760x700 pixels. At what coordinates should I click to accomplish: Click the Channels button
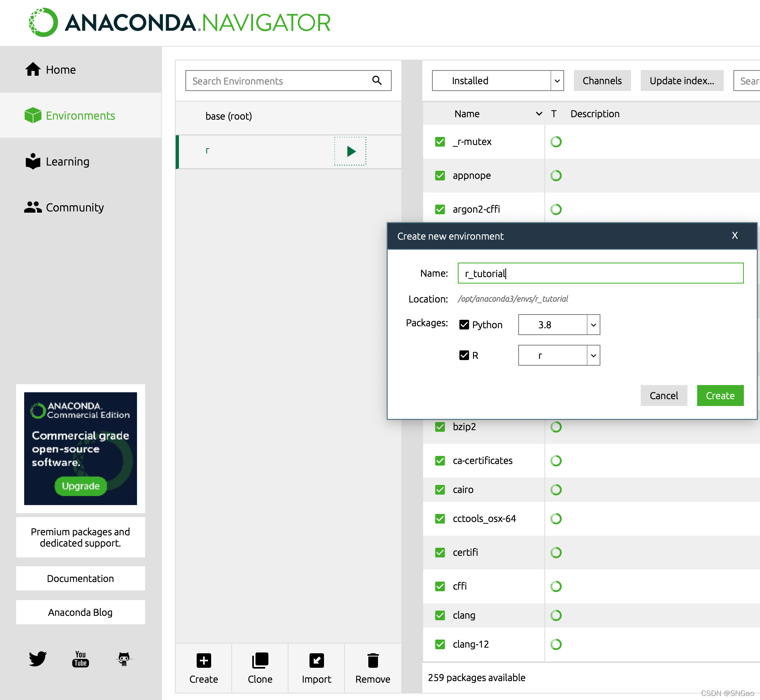click(x=602, y=81)
